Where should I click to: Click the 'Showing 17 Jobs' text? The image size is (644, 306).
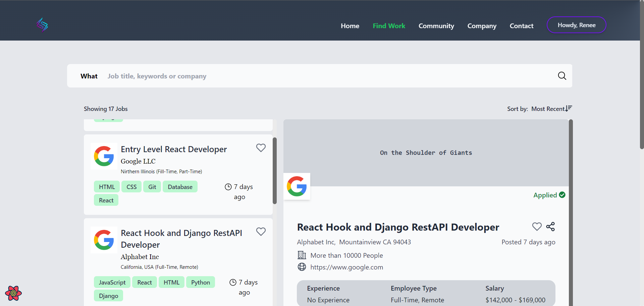[106, 109]
